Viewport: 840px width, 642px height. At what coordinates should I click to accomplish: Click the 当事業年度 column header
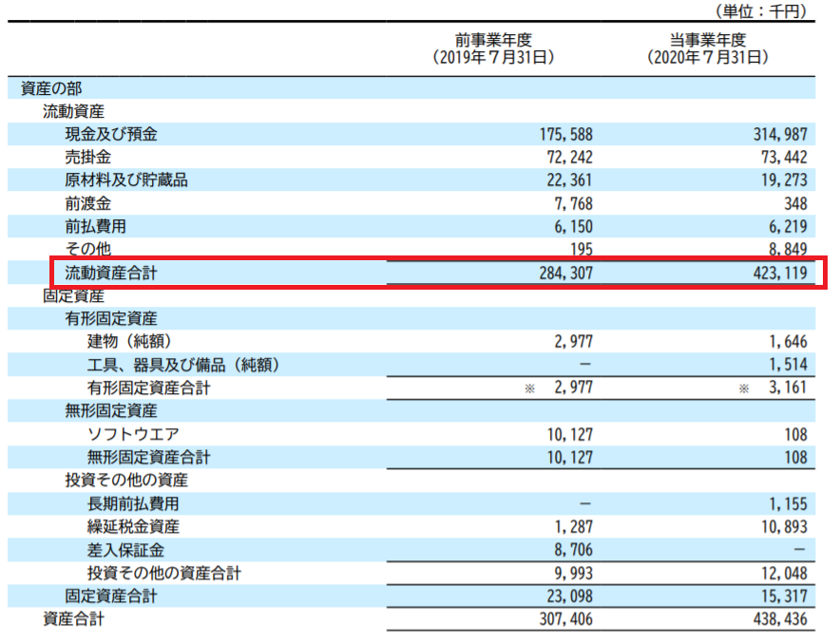pyautogui.click(x=706, y=40)
